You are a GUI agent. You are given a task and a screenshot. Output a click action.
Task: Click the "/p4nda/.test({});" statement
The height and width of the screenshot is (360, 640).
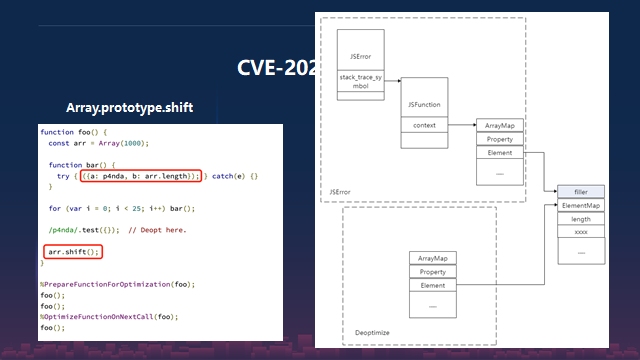tap(84, 230)
